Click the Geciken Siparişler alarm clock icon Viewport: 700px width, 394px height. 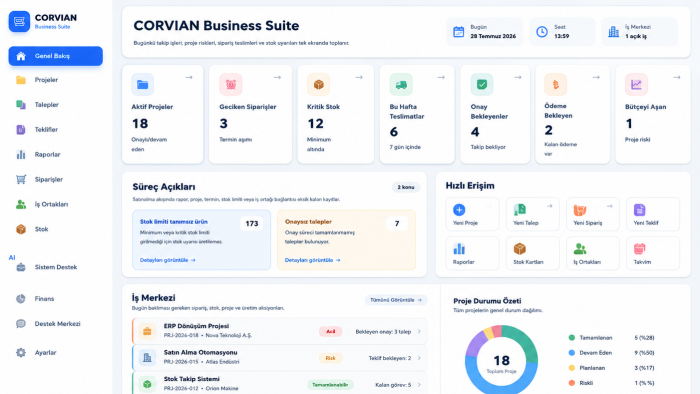point(231,84)
